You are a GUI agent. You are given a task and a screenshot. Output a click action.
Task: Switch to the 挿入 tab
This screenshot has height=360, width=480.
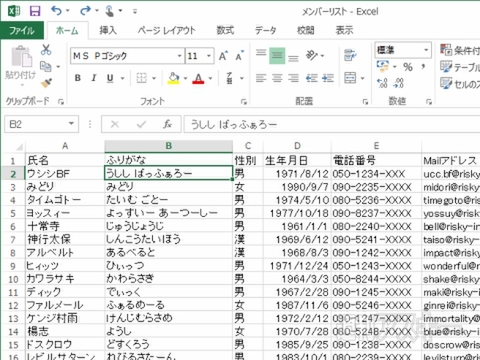click(108, 30)
